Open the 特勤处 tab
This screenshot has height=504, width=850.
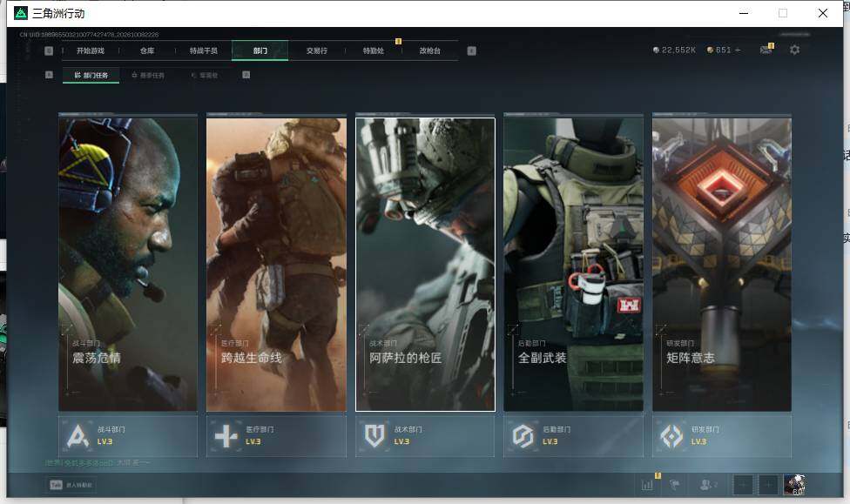click(x=374, y=50)
